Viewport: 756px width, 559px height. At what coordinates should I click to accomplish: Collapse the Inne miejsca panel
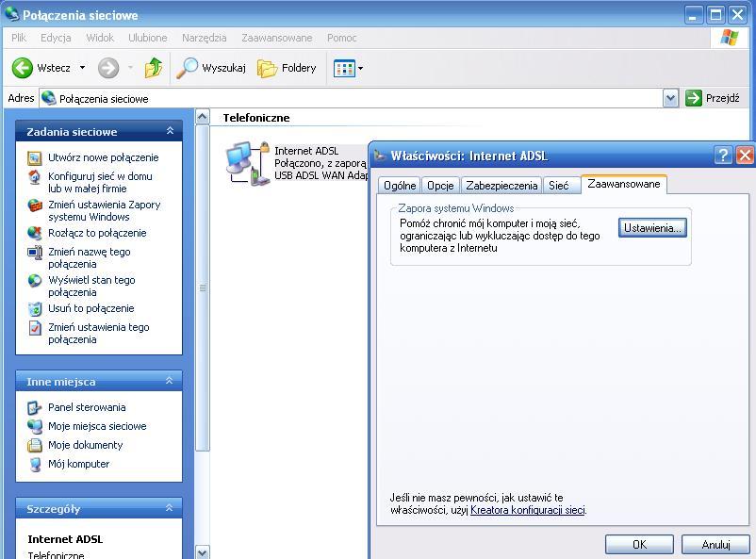coord(170,381)
